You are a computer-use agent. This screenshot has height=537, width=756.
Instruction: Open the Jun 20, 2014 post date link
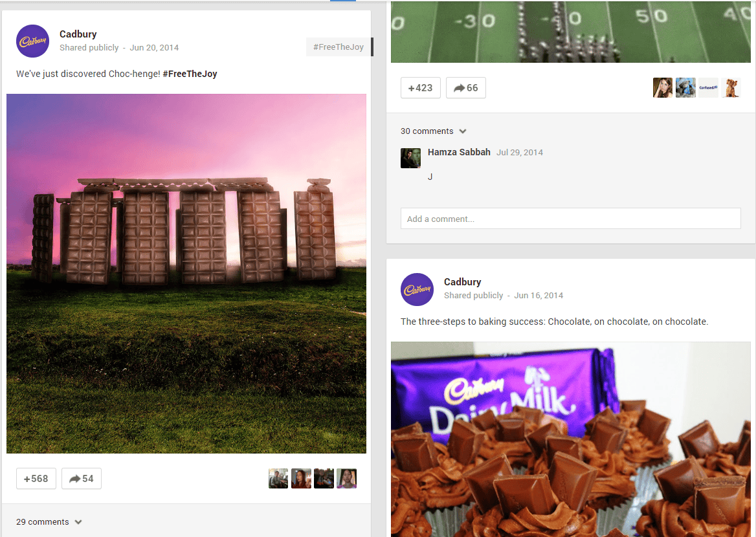[154, 48]
